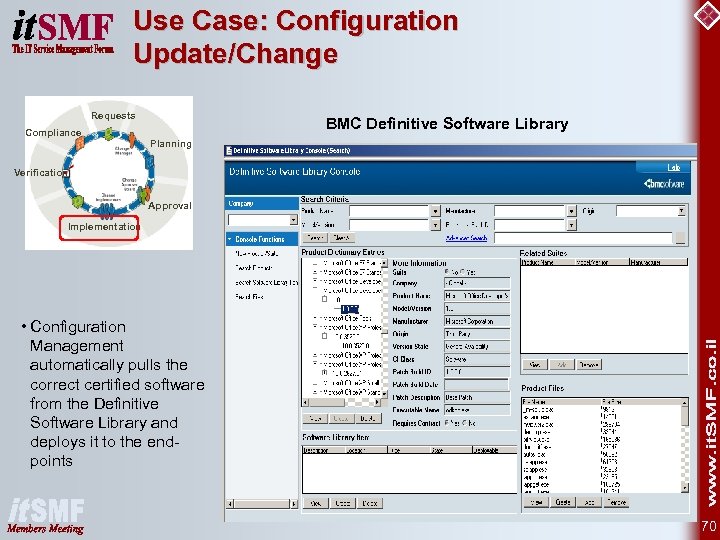Click the Search button under Search Criteria
The width and height of the screenshot is (720, 540).
(315, 238)
